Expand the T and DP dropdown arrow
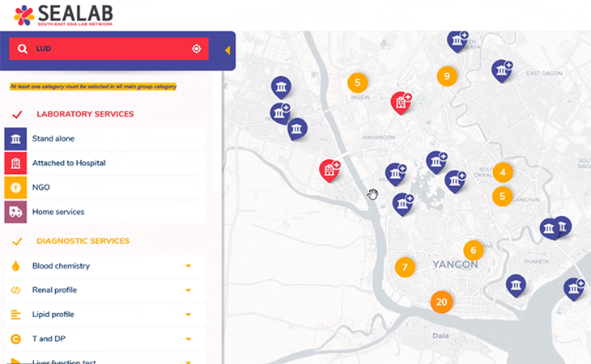This screenshot has height=364, width=591. (189, 339)
